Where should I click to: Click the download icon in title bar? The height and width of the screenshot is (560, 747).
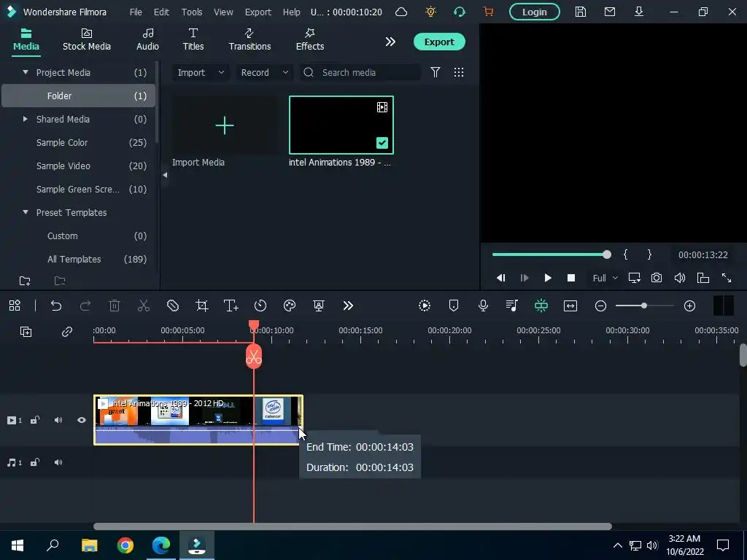point(639,12)
